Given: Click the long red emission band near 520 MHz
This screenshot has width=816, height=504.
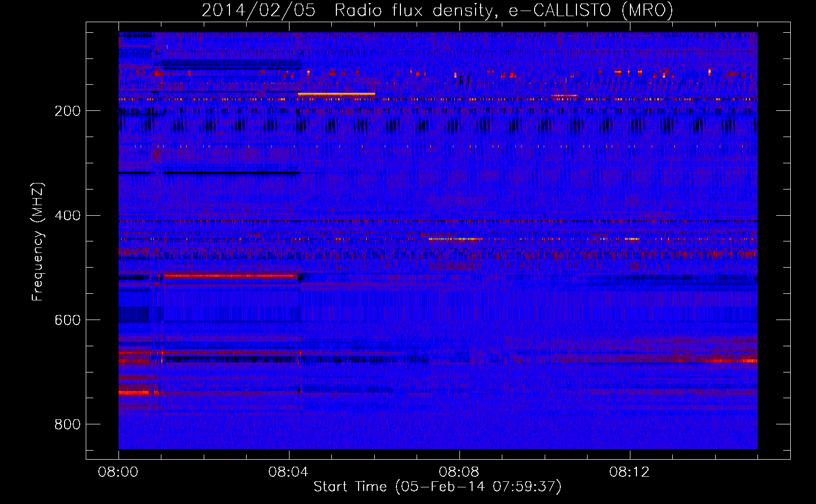Looking at the screenshot, I should [229, 276].
